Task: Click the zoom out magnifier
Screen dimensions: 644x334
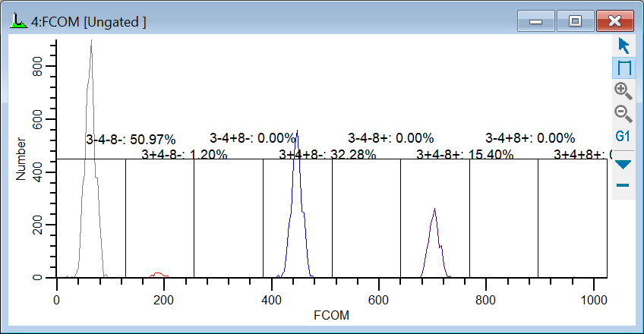Action: pos(623,114)
